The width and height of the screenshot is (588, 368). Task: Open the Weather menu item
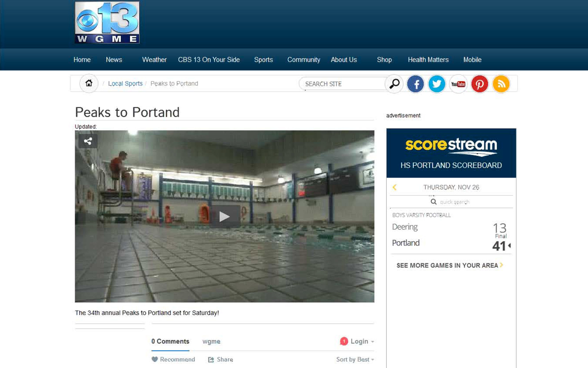pyautogui.click(x=154, y=60)
